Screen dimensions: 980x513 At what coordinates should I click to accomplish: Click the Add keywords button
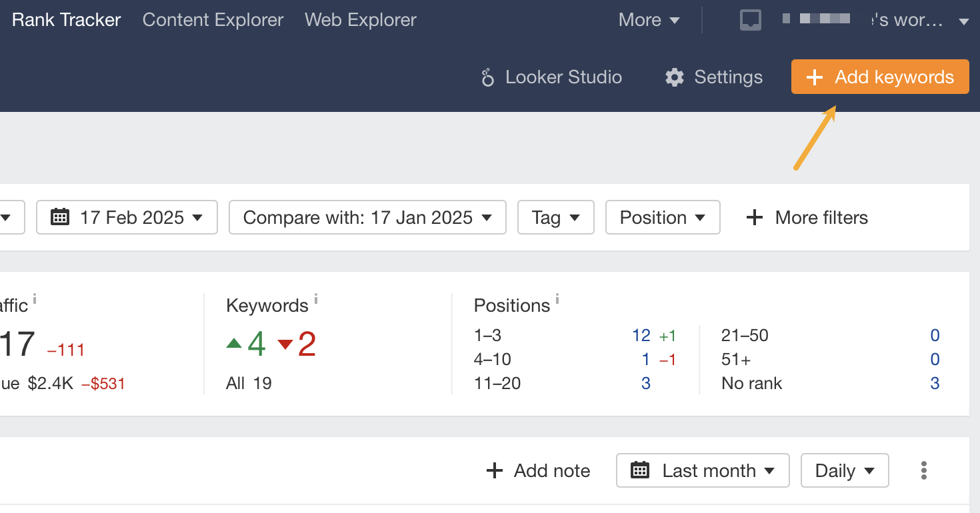tap(879, 77)
